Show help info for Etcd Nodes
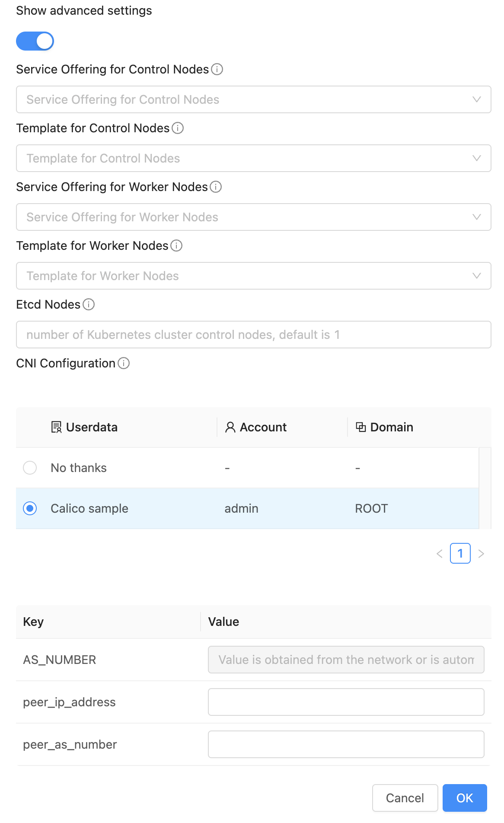 coord(88,305)
